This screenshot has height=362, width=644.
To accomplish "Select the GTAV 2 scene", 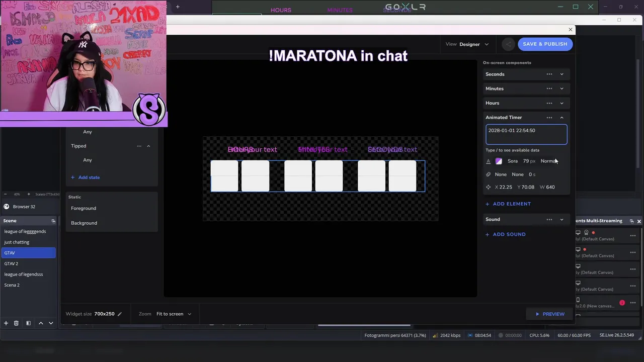I will [x=29, y=263].
